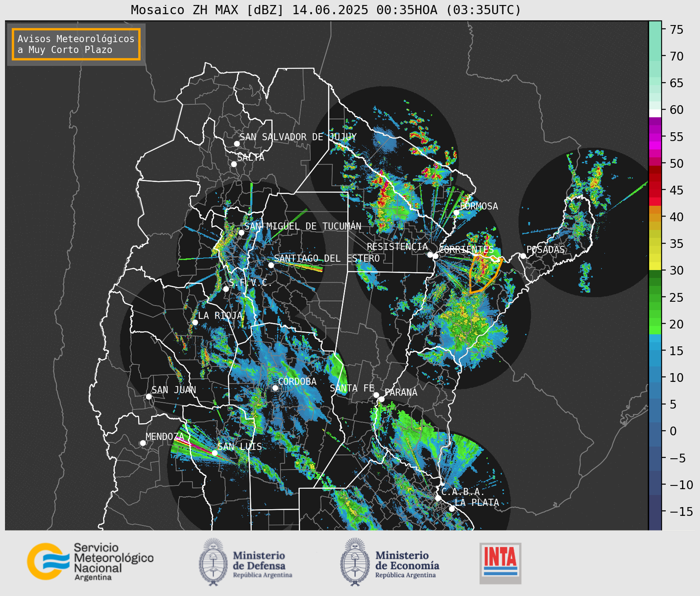Click the SAN SALVADOR DE JUJUY map label
700x596 pixels.
298,137
